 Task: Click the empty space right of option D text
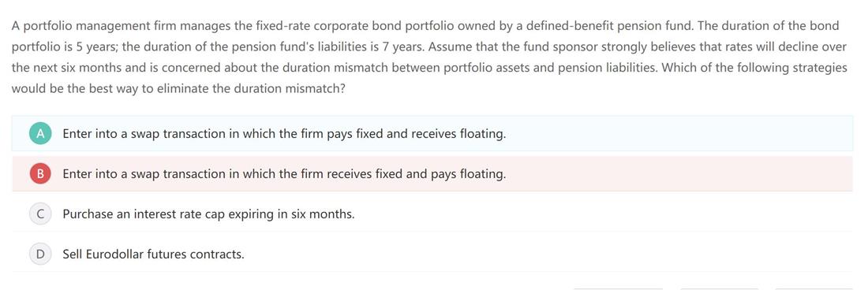[548, 254]
